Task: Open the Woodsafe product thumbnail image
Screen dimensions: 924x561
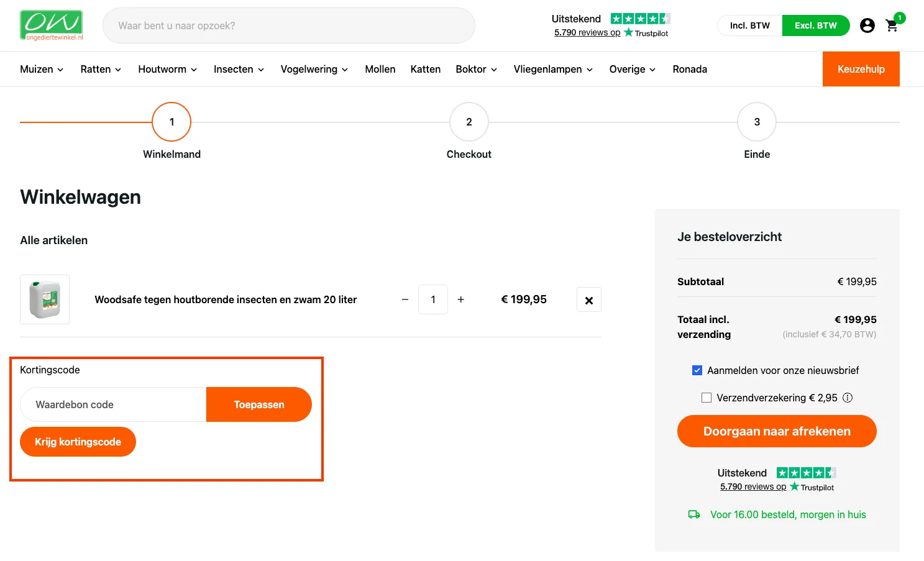Action: point(45,299)
